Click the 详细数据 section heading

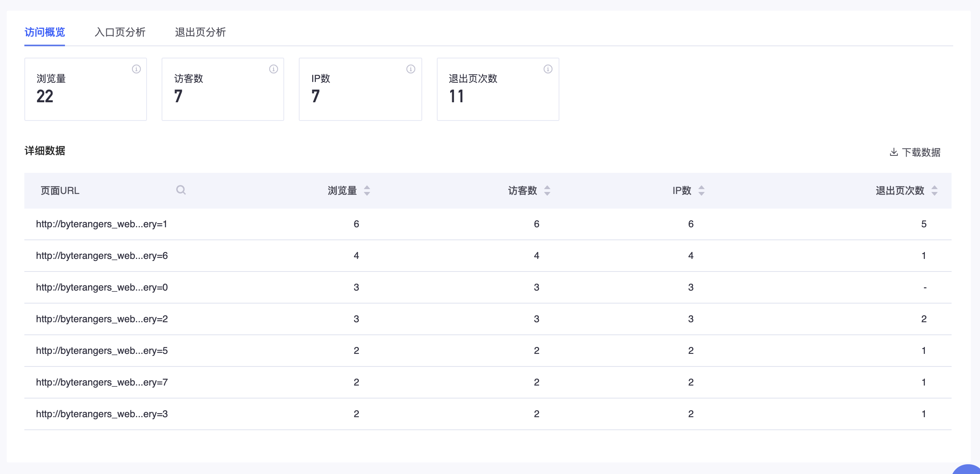tap(45, 151)
